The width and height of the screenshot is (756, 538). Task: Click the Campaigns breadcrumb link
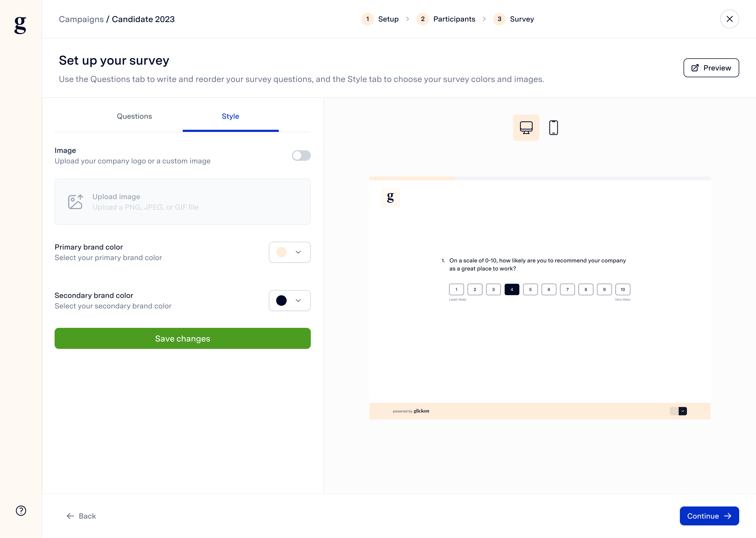coord(81,19)
